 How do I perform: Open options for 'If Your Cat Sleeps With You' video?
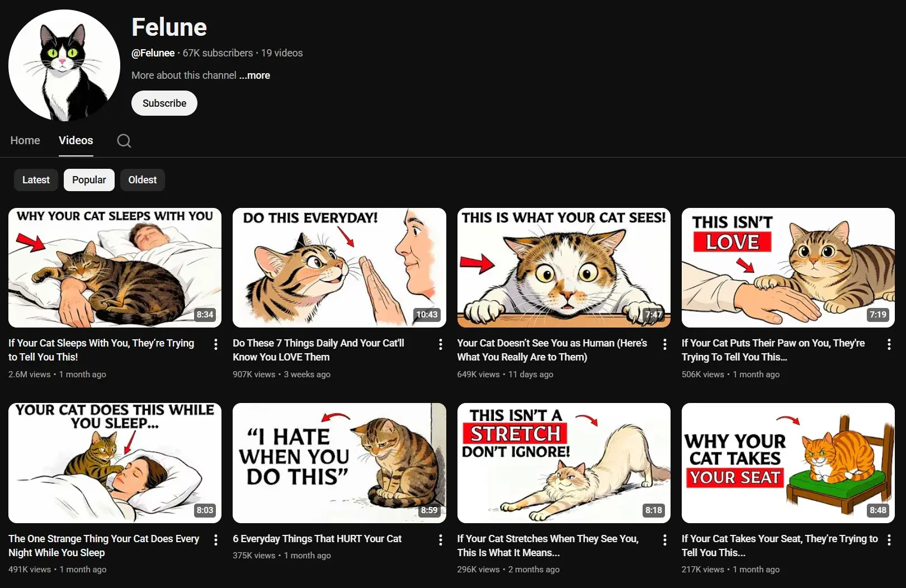point(216,344)
